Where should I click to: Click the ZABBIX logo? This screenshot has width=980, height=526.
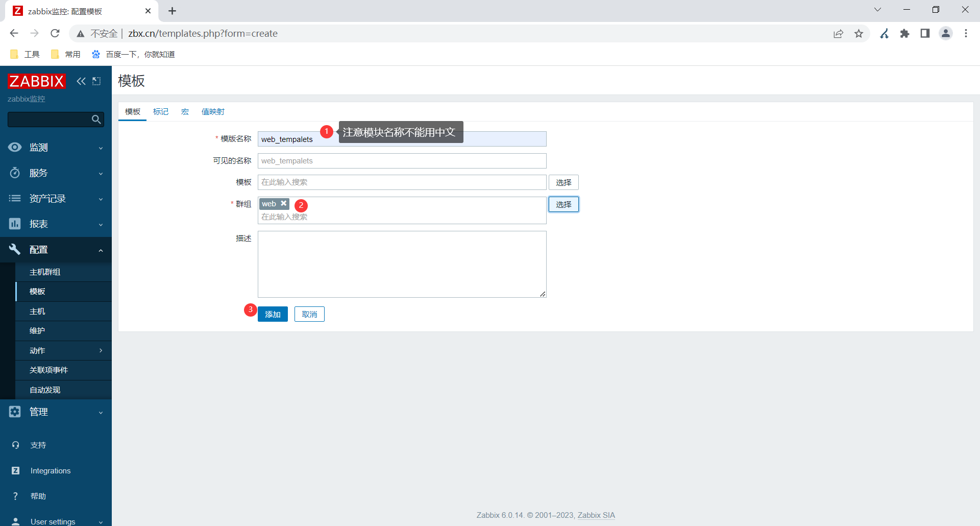[x=37, y=81]
